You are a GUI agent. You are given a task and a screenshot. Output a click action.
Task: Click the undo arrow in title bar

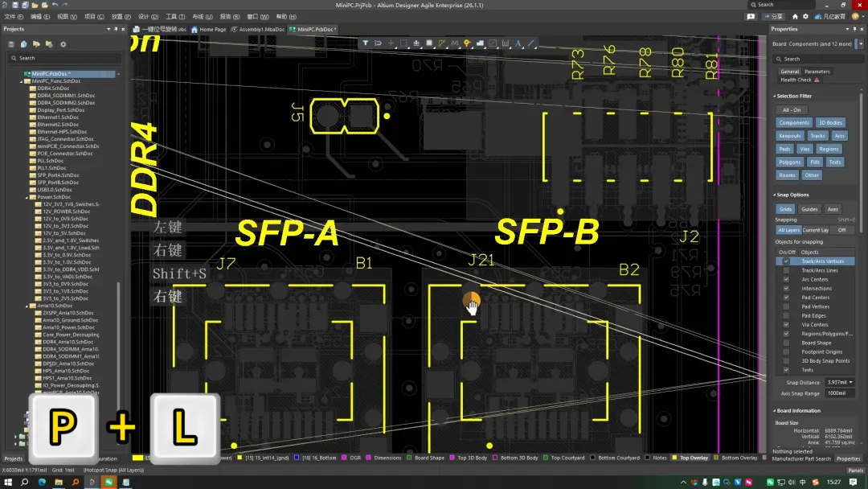pos(55,5)
